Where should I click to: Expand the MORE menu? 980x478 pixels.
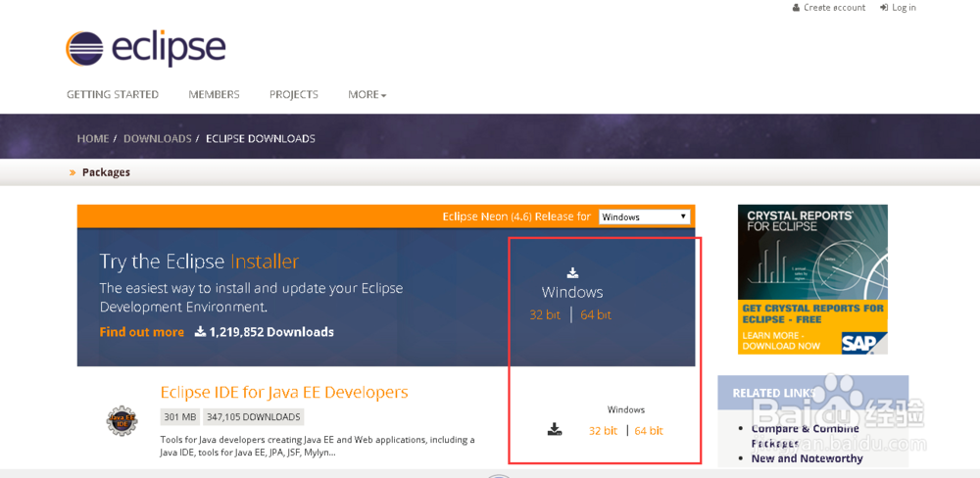click(367, 94)
